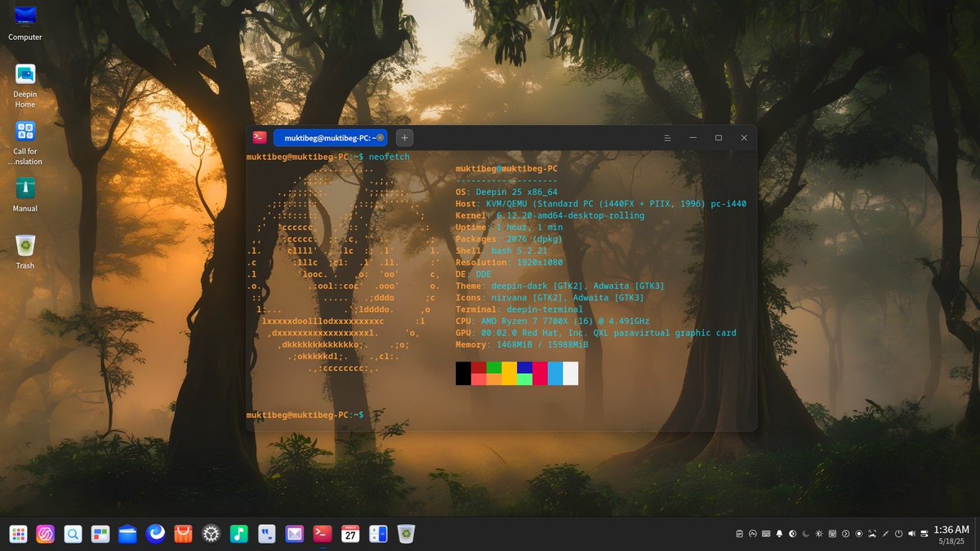Viewport: 980px width, 551px height.
Task: Click the screenshot capture tray icon
Action: (872, 534)
